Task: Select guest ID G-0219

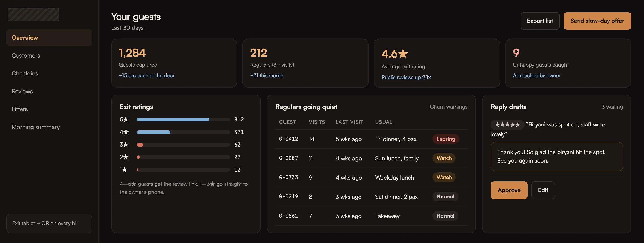Action: click(x=288, y=197)
